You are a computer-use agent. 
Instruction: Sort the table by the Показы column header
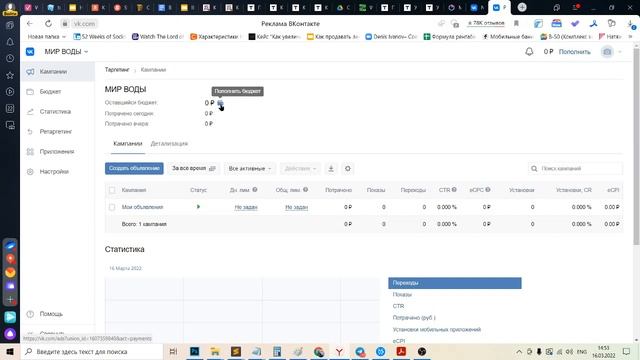tap(376, 190)
